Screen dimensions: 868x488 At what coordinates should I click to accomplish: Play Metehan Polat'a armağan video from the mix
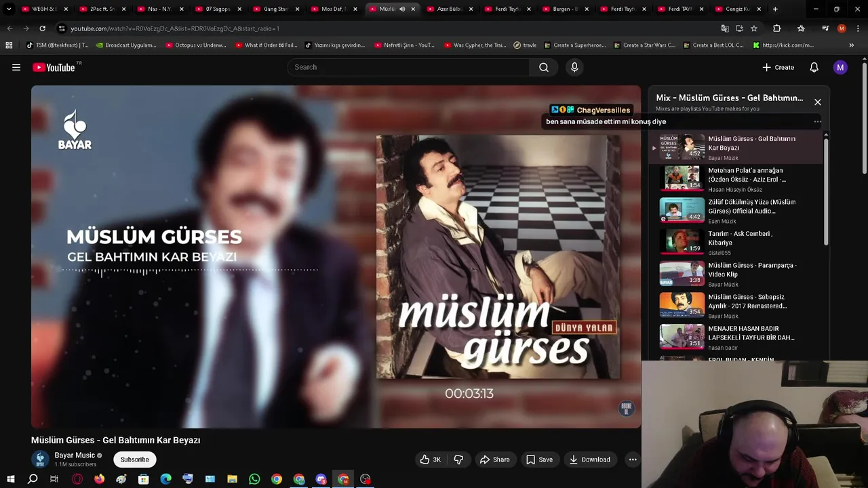(736, 179)
